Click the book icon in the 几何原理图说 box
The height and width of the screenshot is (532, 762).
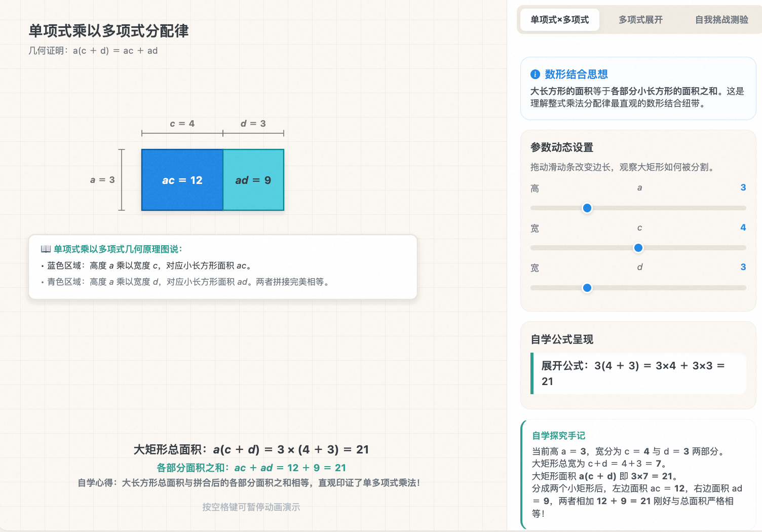pyautogui.click(x=46, y=249)
